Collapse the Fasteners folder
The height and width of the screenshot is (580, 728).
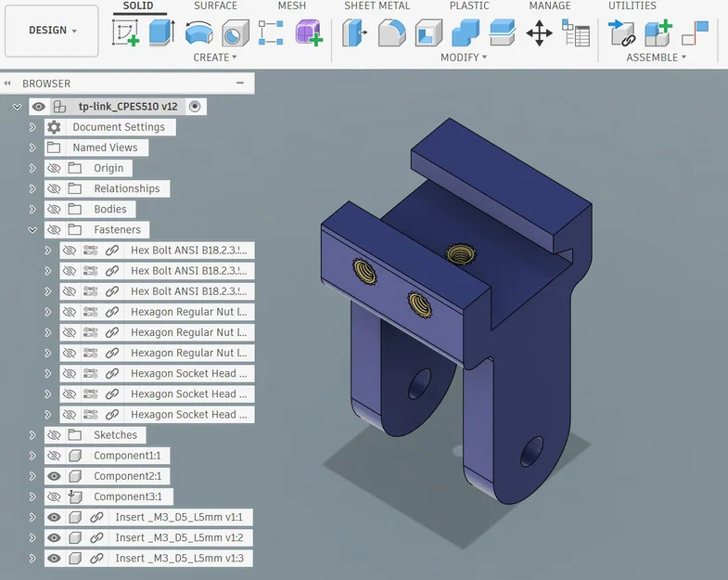coord(32,229)
